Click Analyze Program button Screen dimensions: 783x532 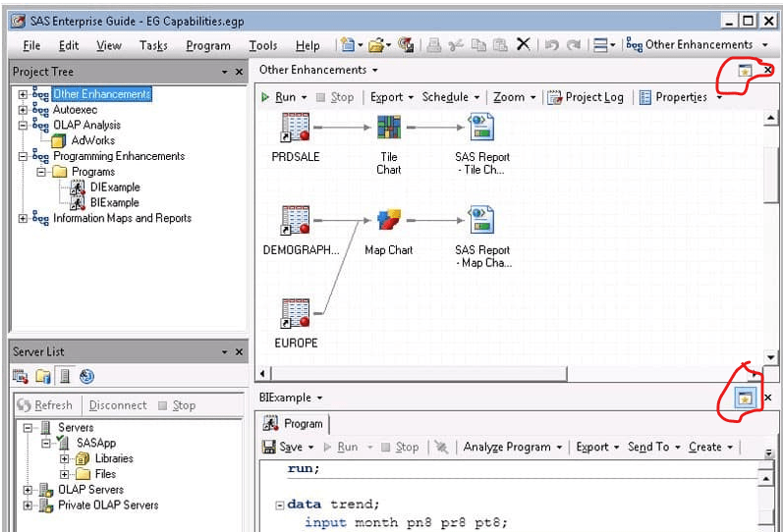pyautogui.click(x=513, y=447)
